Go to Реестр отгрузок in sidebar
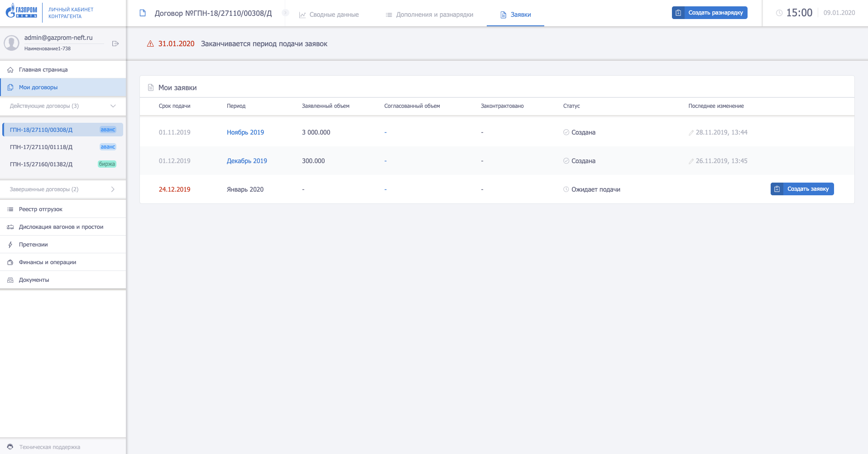 pyautogui.click(x=40, y=209)
